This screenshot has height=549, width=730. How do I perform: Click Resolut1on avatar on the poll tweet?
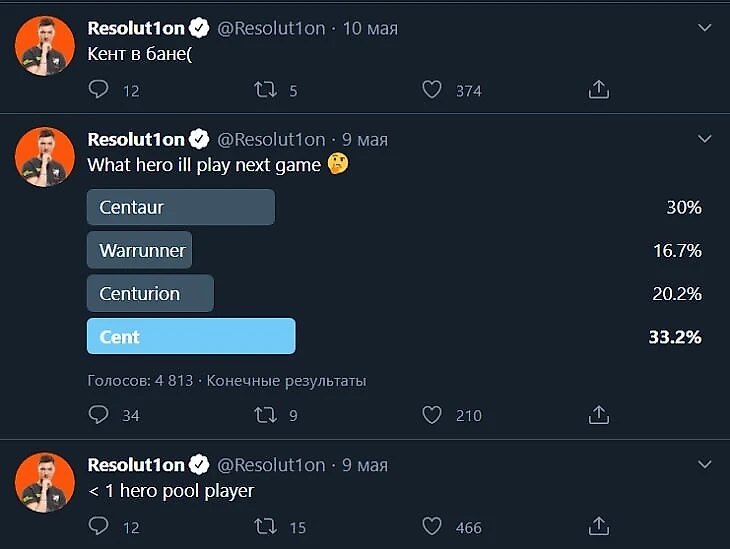(45, 157)
